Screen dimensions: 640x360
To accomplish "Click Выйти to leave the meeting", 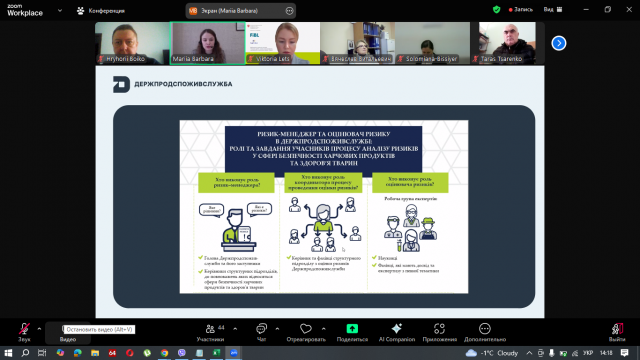I will [x=617, y=332].
